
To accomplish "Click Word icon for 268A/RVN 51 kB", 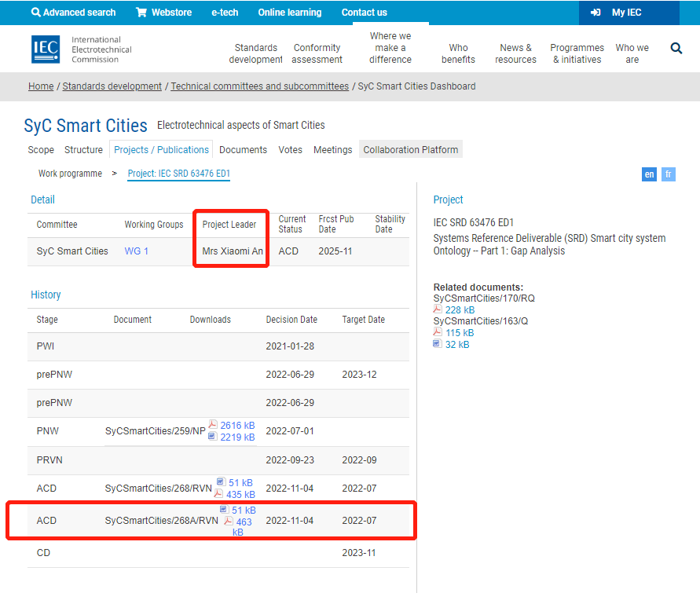I will click(x=224, y=509).
